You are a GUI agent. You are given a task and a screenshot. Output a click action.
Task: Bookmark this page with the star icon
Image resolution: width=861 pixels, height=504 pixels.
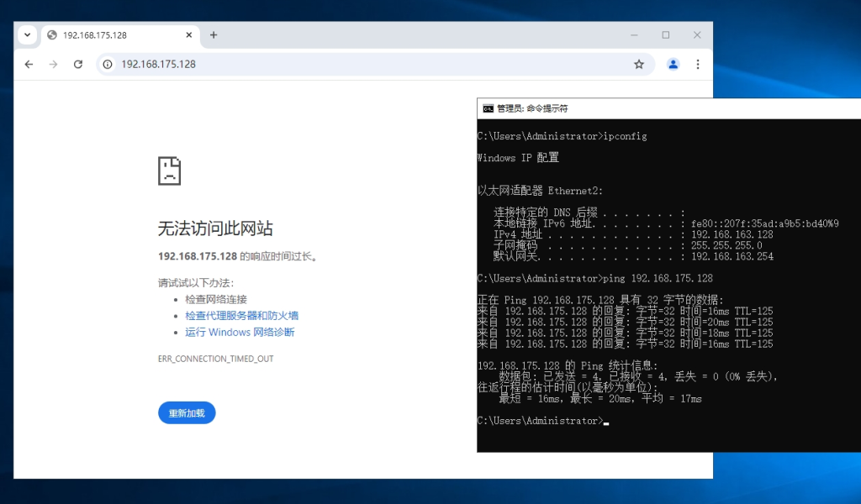click(639, 64)
